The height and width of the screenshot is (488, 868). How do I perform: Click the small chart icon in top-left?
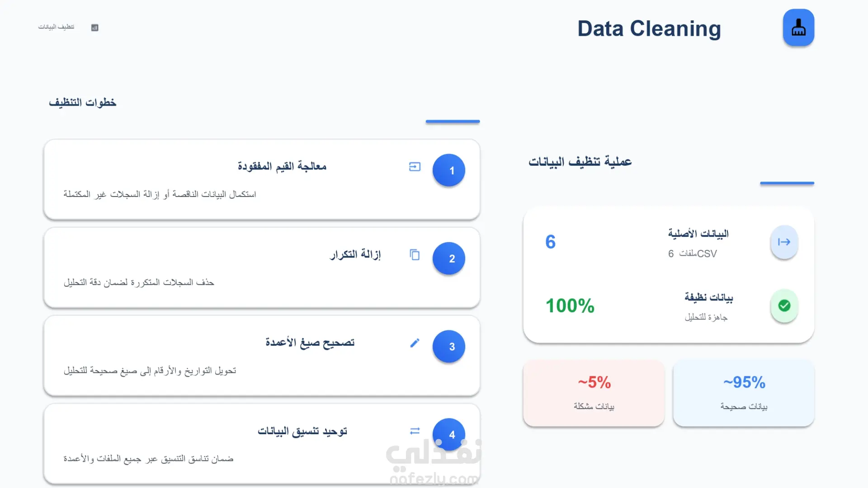(x=94, y=28)
